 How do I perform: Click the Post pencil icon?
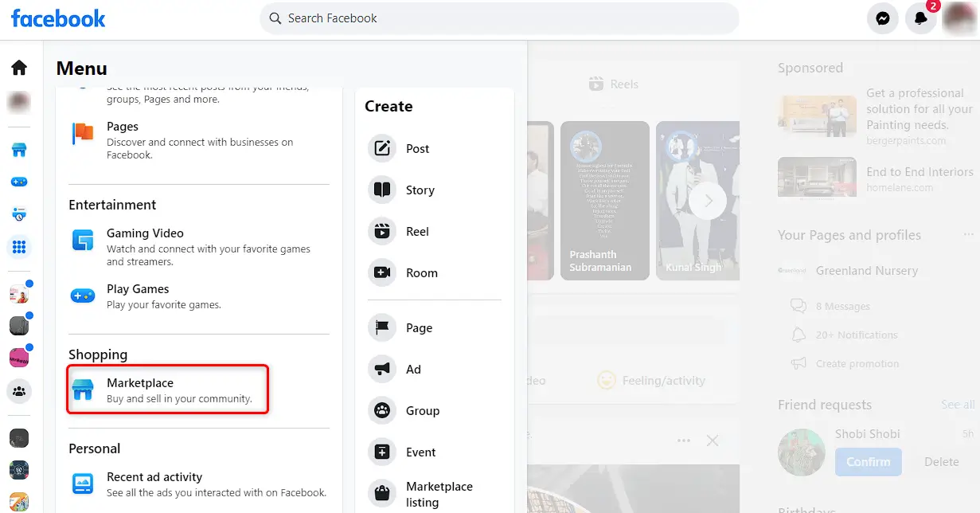(x=382, y=148)
